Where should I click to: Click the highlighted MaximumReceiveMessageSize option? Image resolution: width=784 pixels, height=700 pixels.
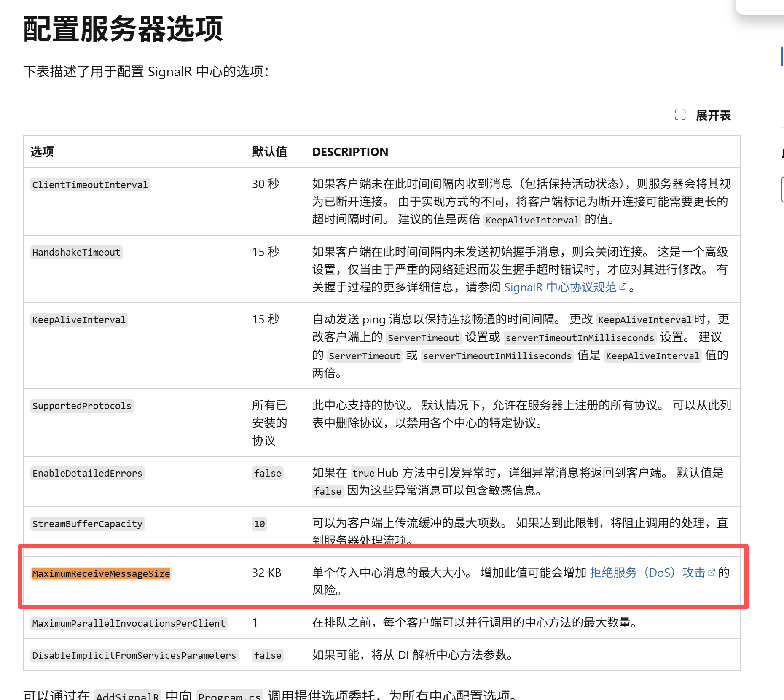(101, 573)
